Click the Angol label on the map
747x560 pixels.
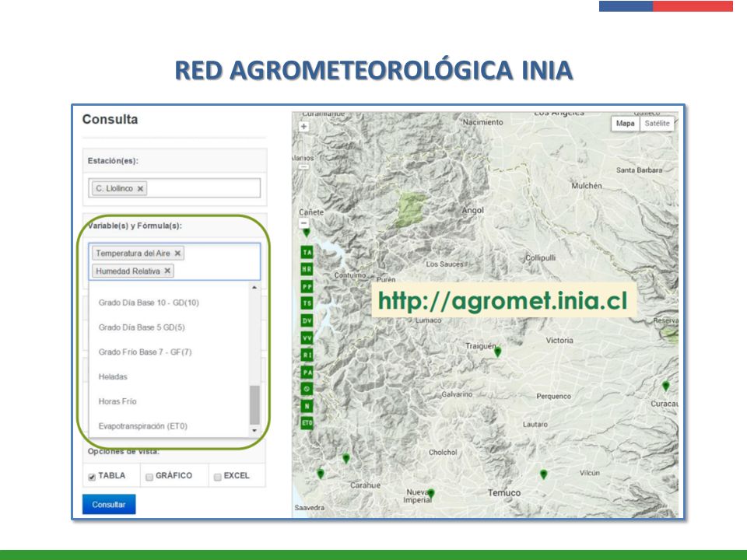(472, 211)
